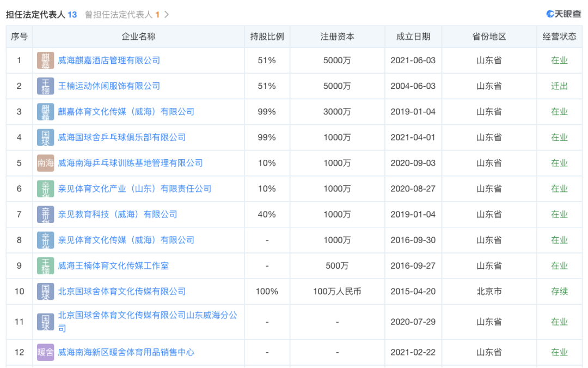The image size is (588, 368).
Task: Click the logo icon in row 10
Action: 45,291
